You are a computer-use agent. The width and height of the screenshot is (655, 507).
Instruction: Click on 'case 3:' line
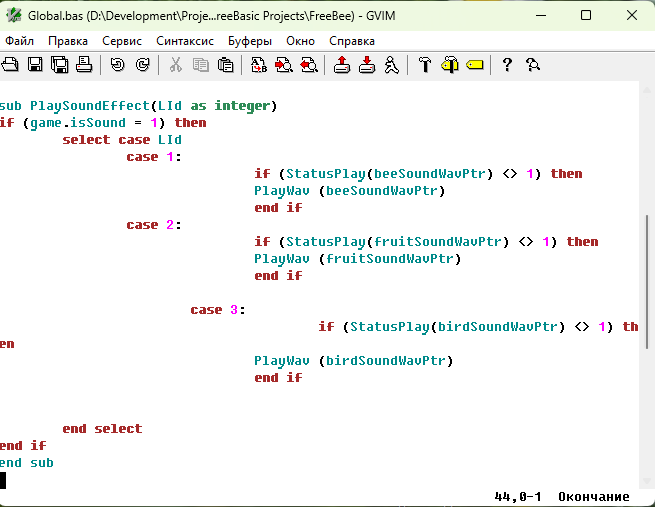point(218,310)
